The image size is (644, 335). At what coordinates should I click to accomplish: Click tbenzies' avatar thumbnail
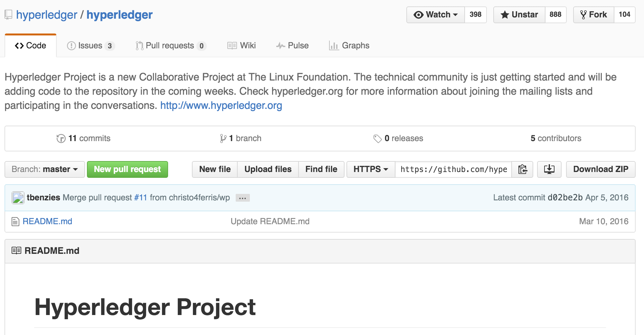point(18,197)
